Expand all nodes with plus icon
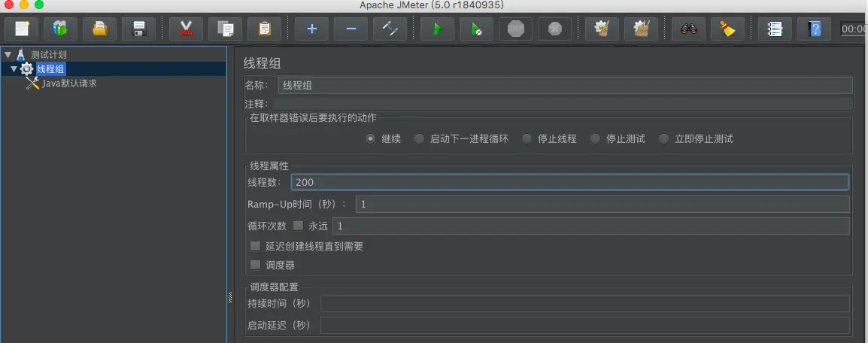 (x=311, y=29)
